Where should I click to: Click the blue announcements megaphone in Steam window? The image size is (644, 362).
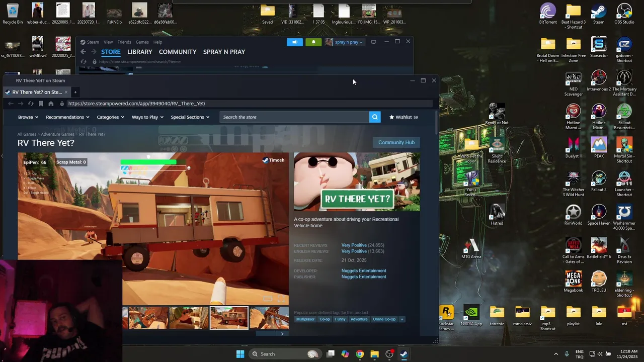pyautogui.click(x=295, y=42)
